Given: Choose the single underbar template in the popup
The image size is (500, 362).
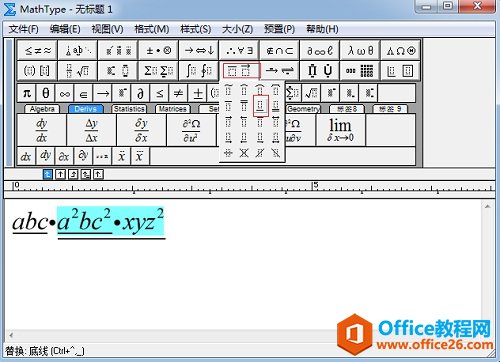Looking at the screenshot, I should pyautogui.click(x=260, y=106).
